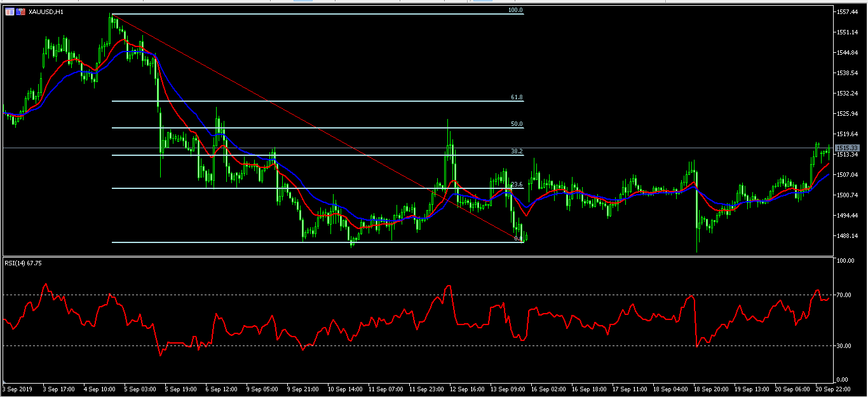The image size is (868, 397).
Task: Click the Fibonacci 38.2 level label
Action: (x=516, y=151)
